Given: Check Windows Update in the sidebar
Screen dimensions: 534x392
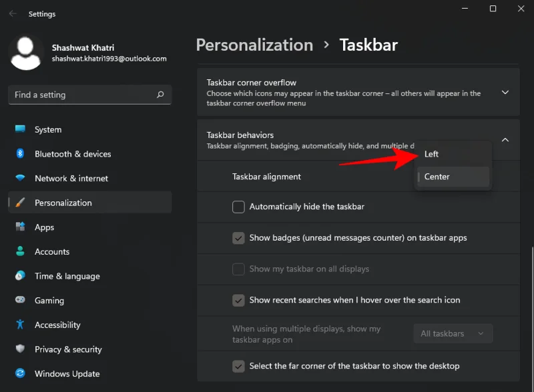Looking at the screenshot, I should (66, 373).
